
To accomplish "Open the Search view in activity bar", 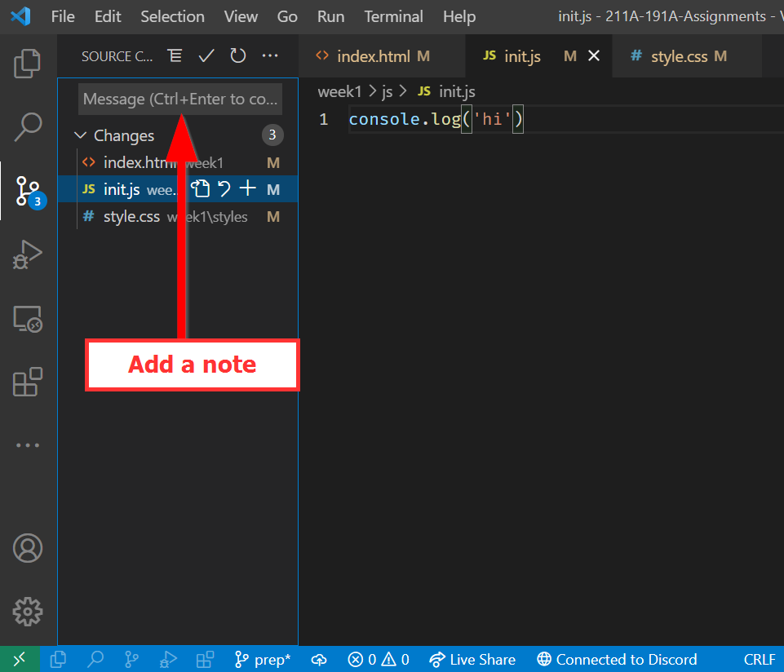I will tap(28, 126).
